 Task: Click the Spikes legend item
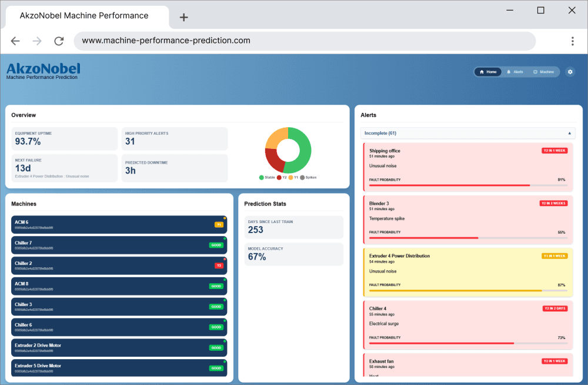(308, 177)
